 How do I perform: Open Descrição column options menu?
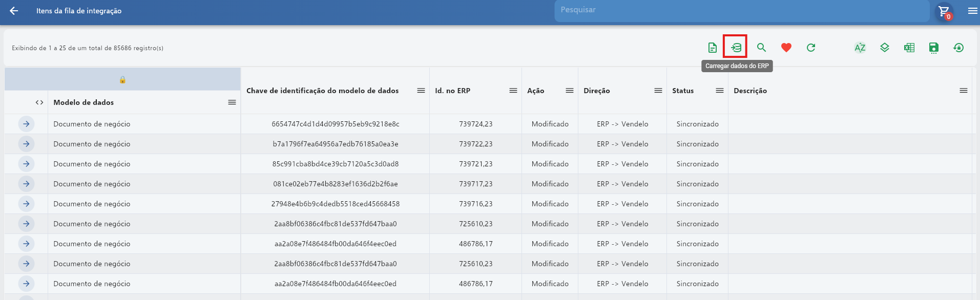tap(964, 91)
